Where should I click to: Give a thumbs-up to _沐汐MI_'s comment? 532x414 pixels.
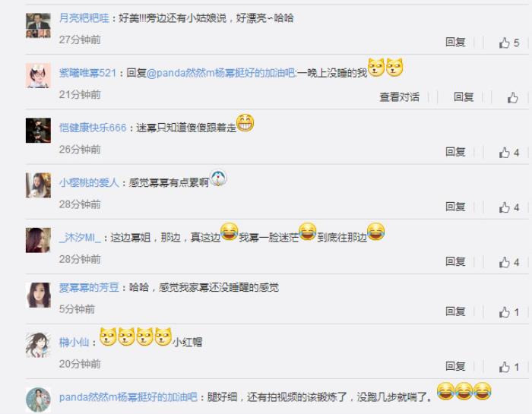pyautogui.click(x=508, y=262)
